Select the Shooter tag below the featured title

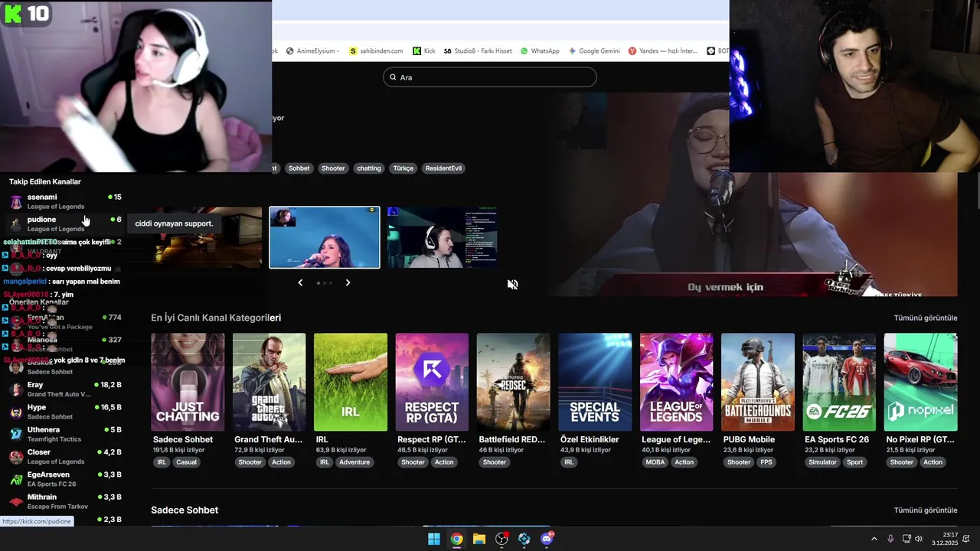[x=333, y=168]
